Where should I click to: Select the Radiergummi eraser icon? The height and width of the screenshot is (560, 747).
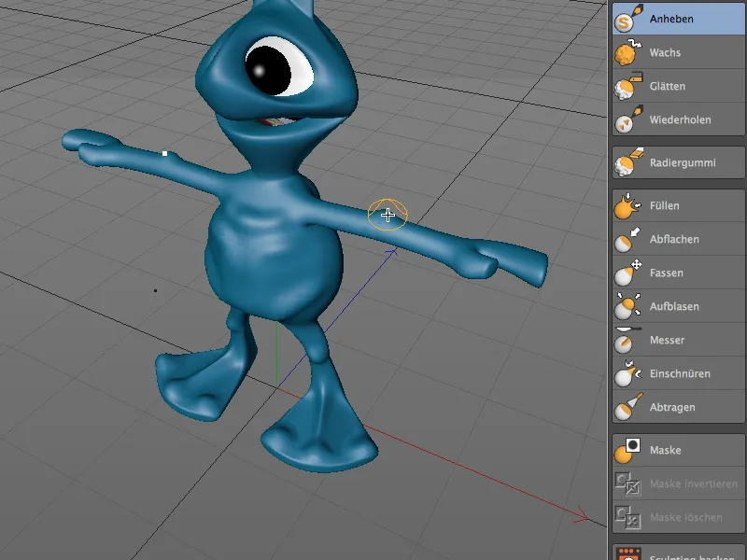(627, 162)
